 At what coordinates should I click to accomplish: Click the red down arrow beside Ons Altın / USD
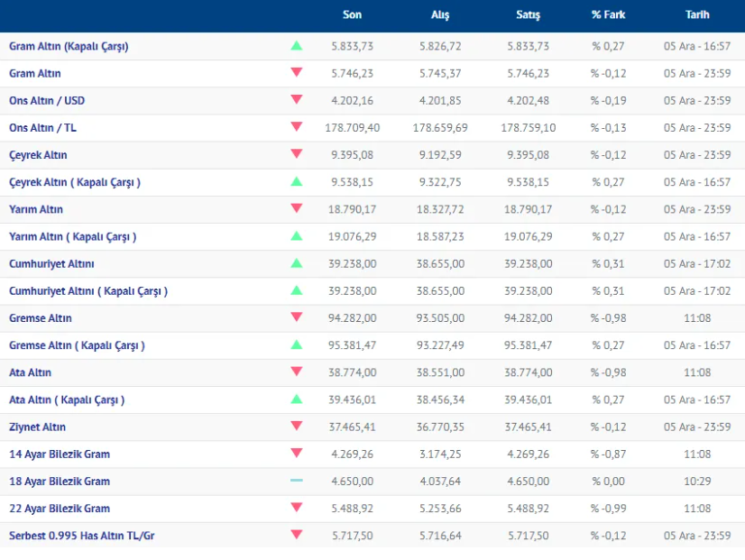tap(296, 100)
